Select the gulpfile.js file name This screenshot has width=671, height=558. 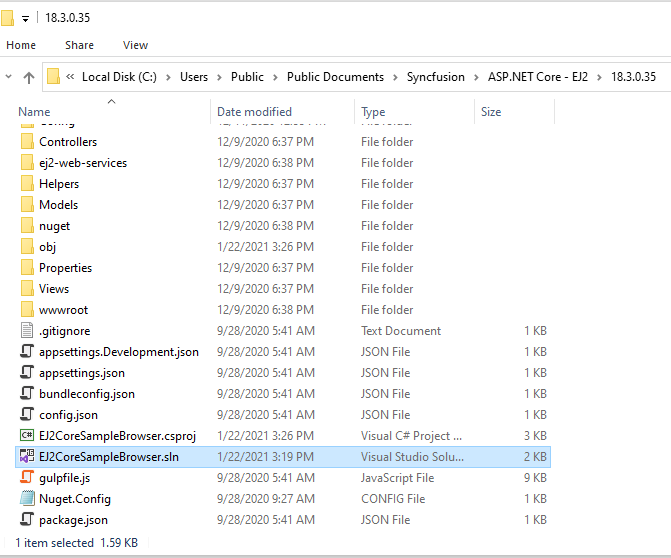coord(64,477)
